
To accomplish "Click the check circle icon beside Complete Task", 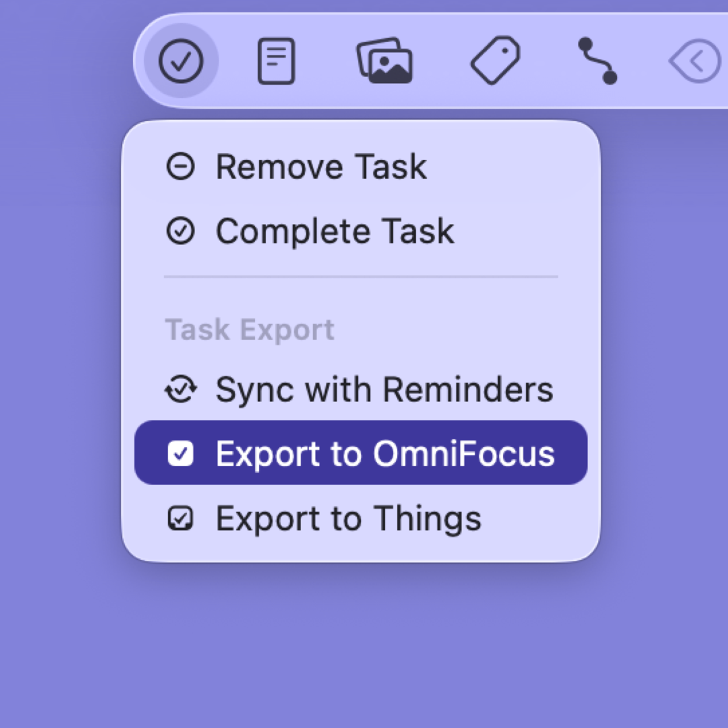I will pos(182,230).
